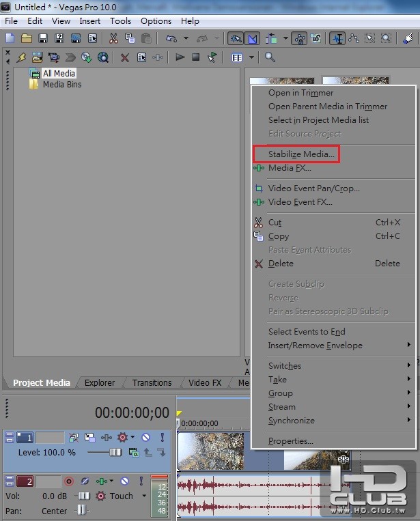Click the track 1 Level slider handle

click(x=115, y=452)
